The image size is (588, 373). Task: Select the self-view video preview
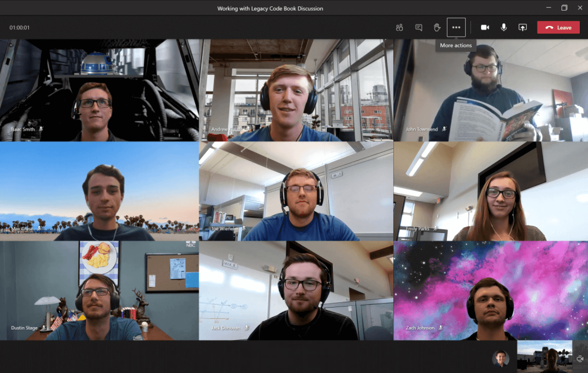click(544, 357)
